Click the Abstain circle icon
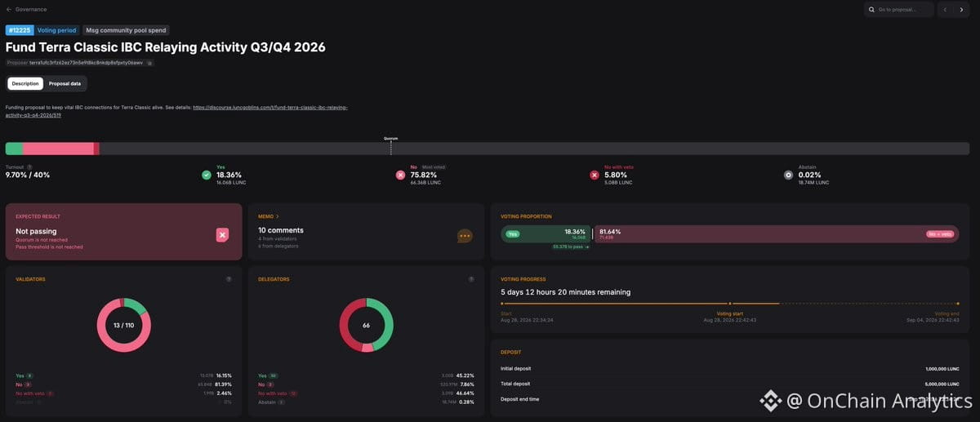 (788, 175)
